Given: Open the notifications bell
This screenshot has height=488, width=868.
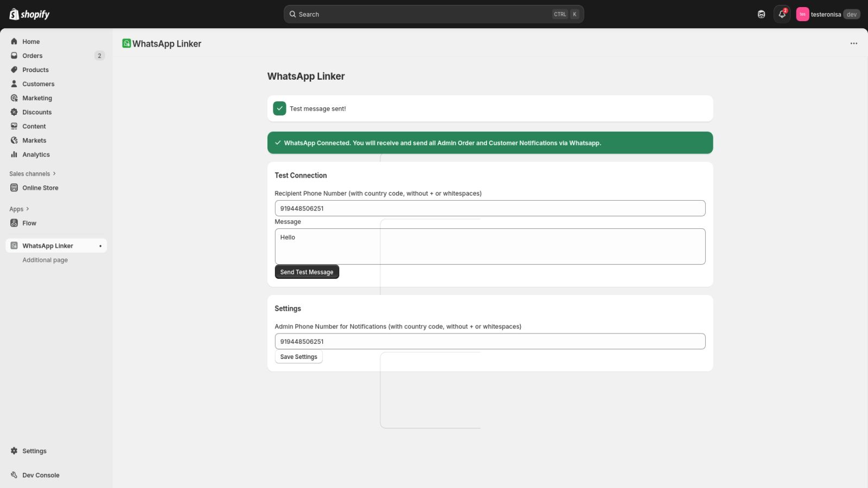Looking at the screenshot, I should point(782,15).
